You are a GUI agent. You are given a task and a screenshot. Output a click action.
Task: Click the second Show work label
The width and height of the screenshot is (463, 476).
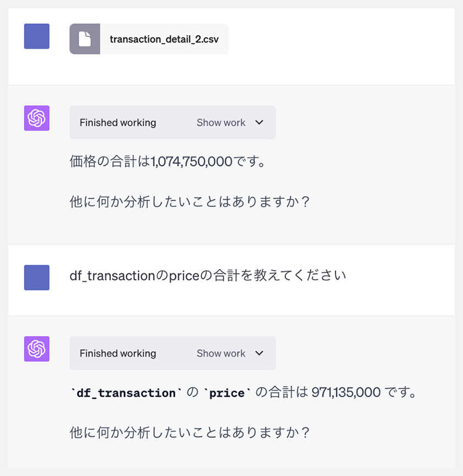[x=221, y=354]
